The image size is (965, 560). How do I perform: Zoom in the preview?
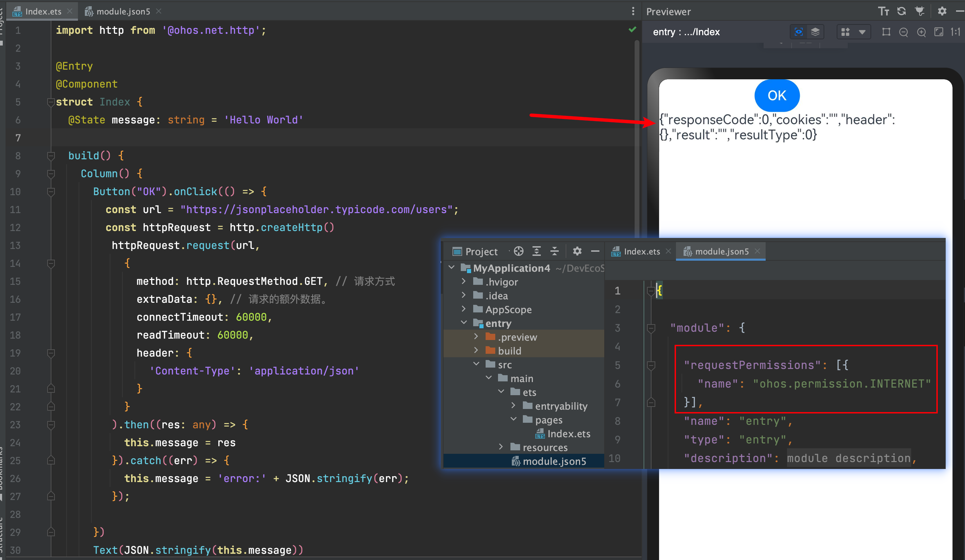point(921,32)
